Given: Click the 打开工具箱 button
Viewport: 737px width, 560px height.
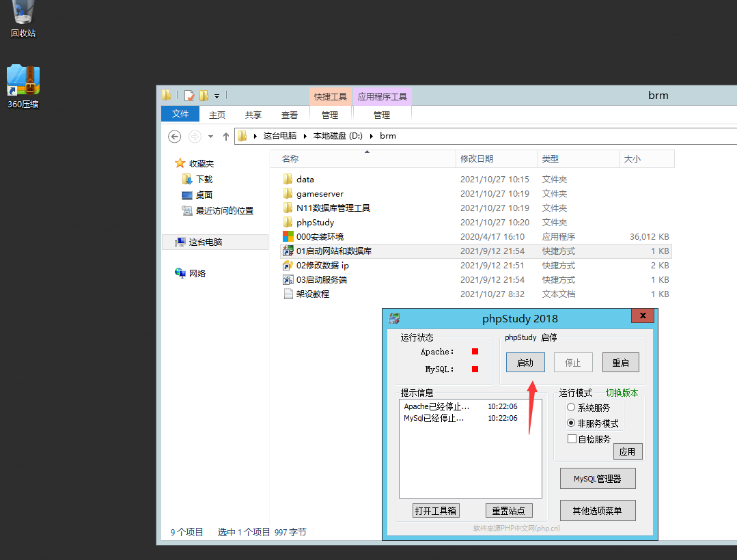Looking at the screenshot, I should click(436, 510).
